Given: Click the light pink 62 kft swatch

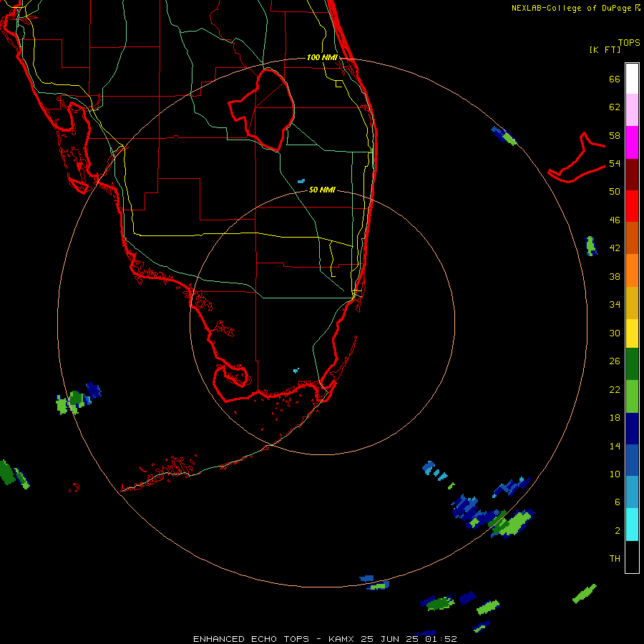Looking at the screenshot, I should [632, 109].
